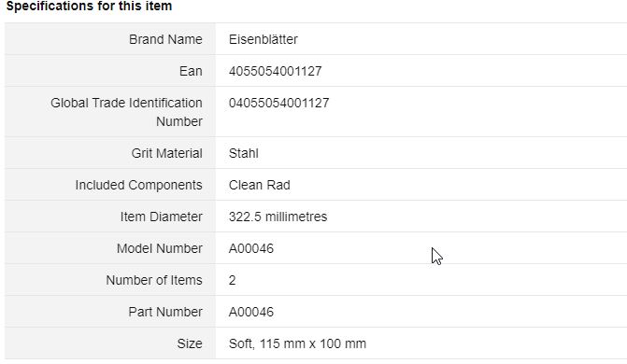Click the Included Components label
This screenshot has height=364, width=627.
138,185
